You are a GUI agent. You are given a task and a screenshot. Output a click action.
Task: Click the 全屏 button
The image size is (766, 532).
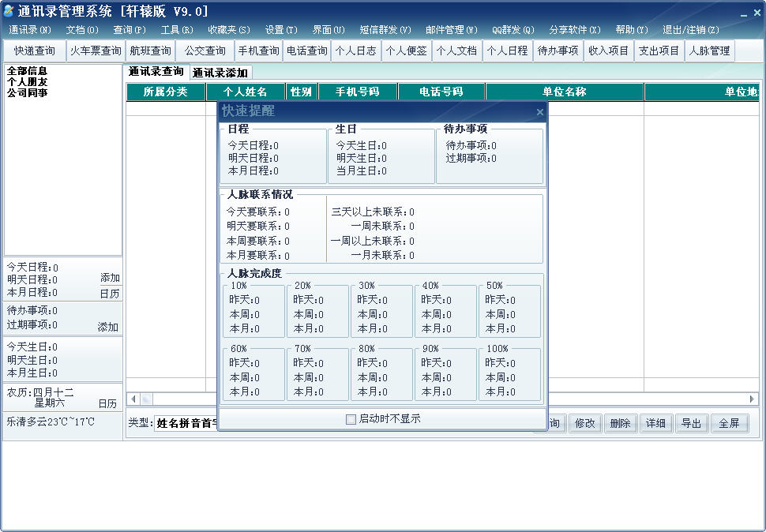[729, 423]
